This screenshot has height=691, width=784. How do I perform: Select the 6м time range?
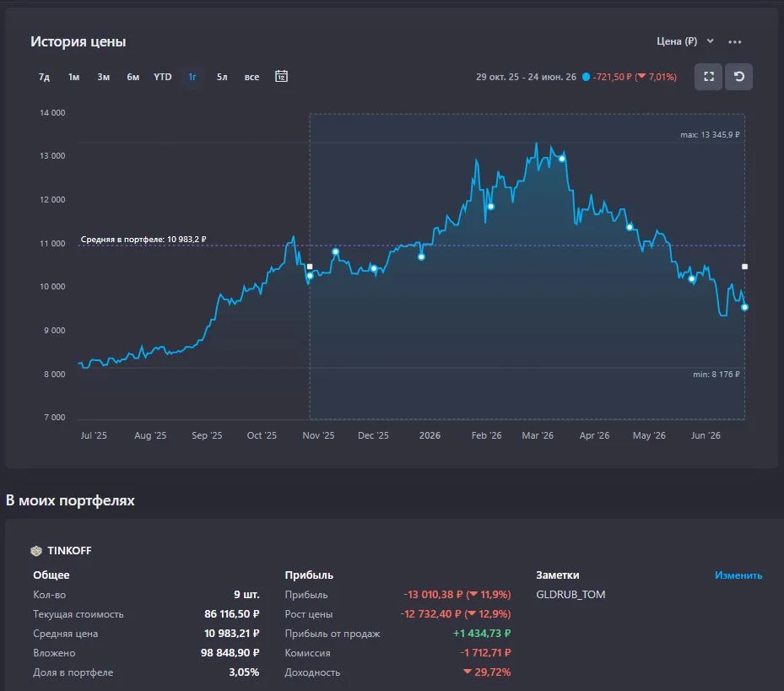click(133, 77)
